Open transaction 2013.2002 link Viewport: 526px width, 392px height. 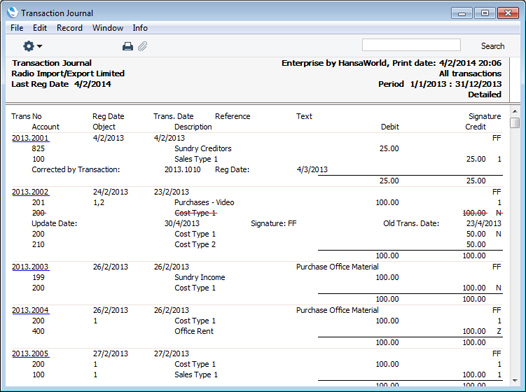(30, 192)
